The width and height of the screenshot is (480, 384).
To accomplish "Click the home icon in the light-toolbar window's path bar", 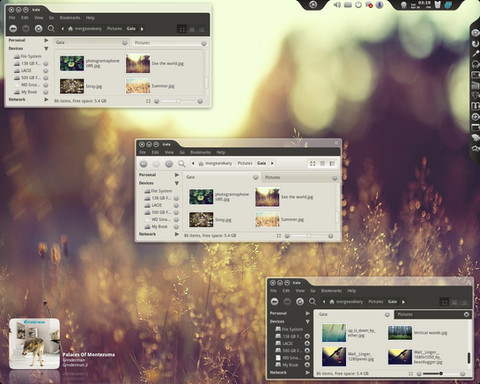I will click(201, 163).
